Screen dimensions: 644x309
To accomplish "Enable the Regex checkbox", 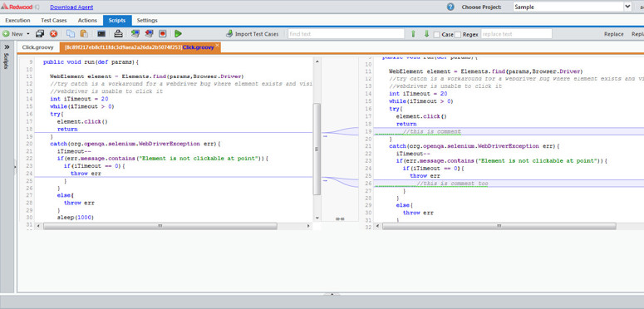I will [x=458, y=34].
